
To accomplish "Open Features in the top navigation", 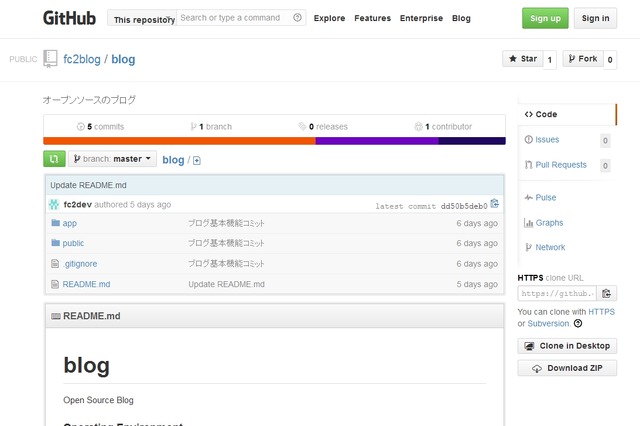I will tap(372, 18).
